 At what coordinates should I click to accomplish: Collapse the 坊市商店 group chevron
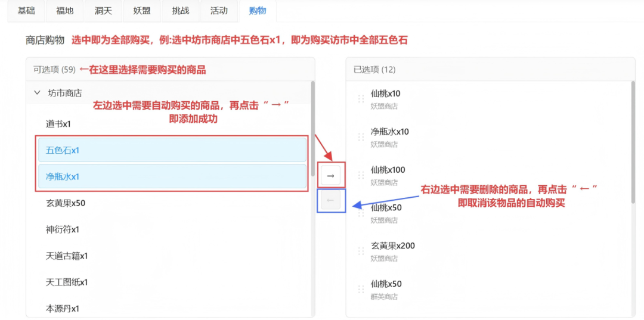pyautogui.click(x=38, y=93)
